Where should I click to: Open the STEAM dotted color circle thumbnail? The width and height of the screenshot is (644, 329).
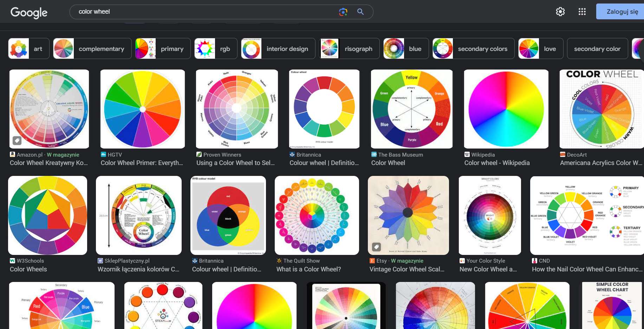coord(163,305)
